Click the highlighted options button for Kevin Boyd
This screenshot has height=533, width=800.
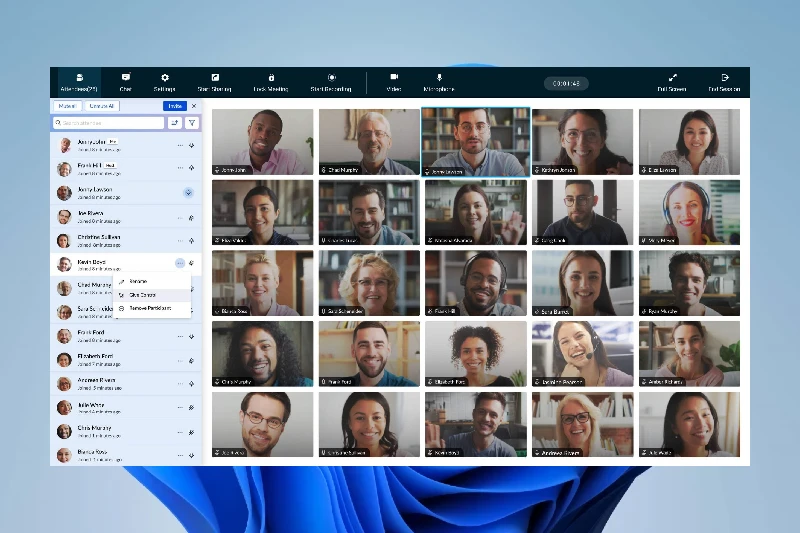pyautogui.click(x=180, y=263)
